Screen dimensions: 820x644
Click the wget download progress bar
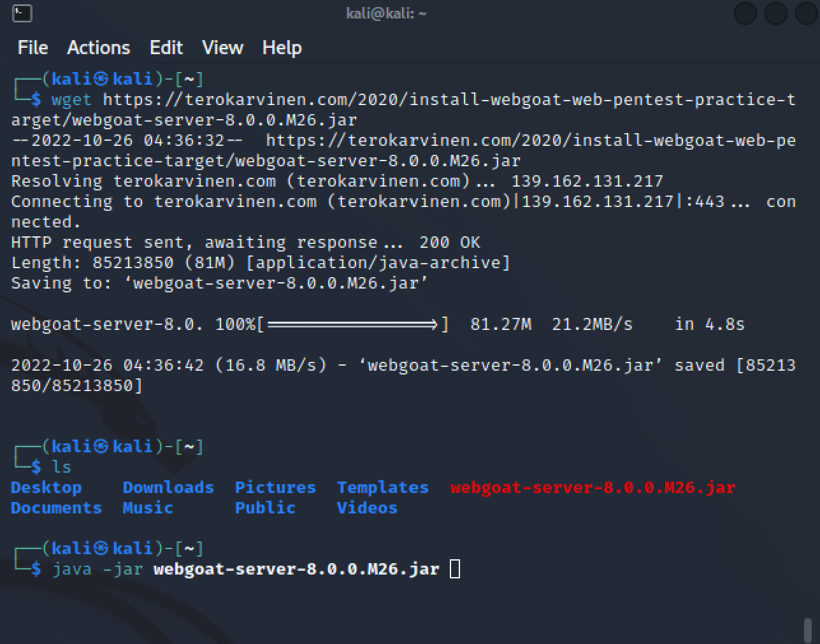pos(353,324)
